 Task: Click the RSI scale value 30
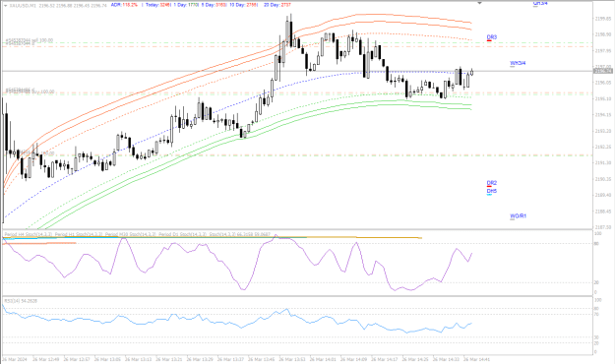[596, 337]
